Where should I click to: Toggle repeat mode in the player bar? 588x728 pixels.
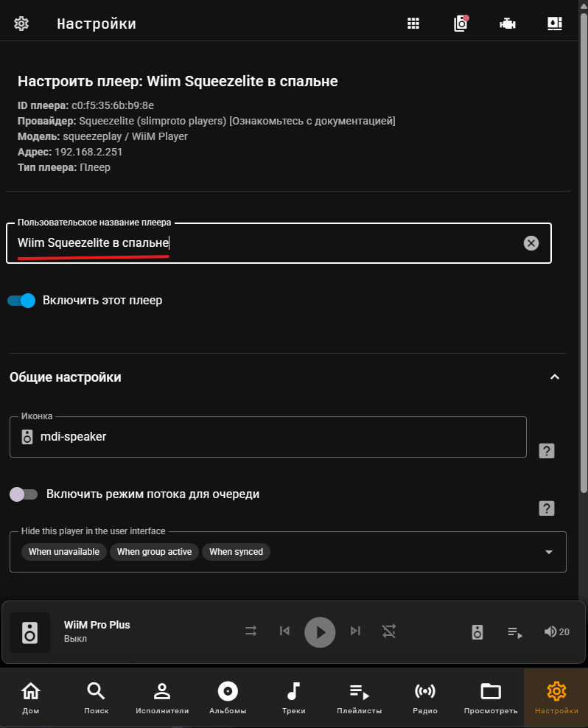coord(389,631)
